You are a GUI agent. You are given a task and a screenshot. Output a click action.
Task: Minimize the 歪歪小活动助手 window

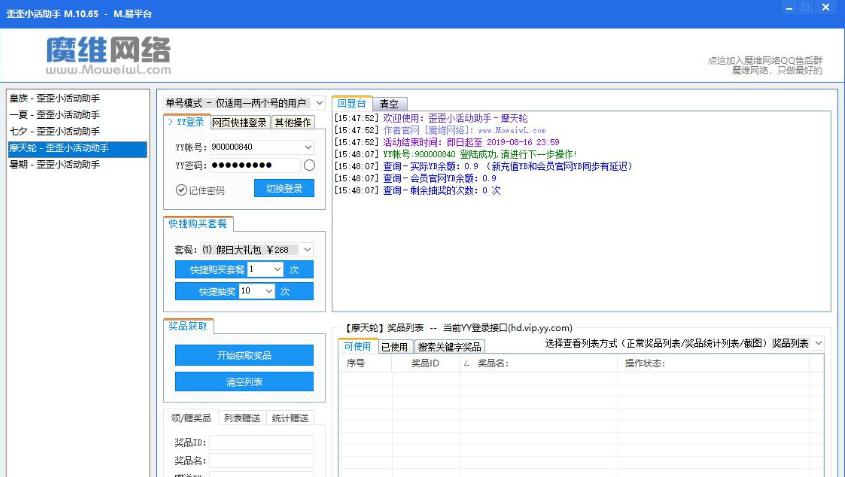coord(789,8)
